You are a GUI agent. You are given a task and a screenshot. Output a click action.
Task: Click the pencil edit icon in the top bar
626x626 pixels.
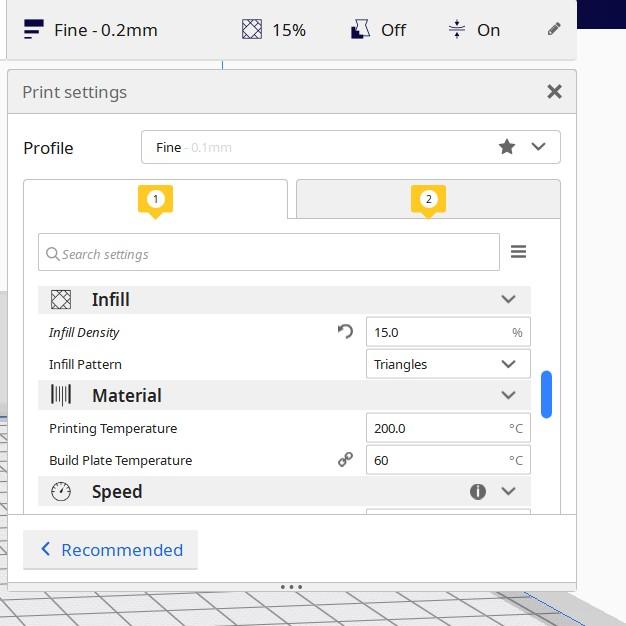point(554,29)
